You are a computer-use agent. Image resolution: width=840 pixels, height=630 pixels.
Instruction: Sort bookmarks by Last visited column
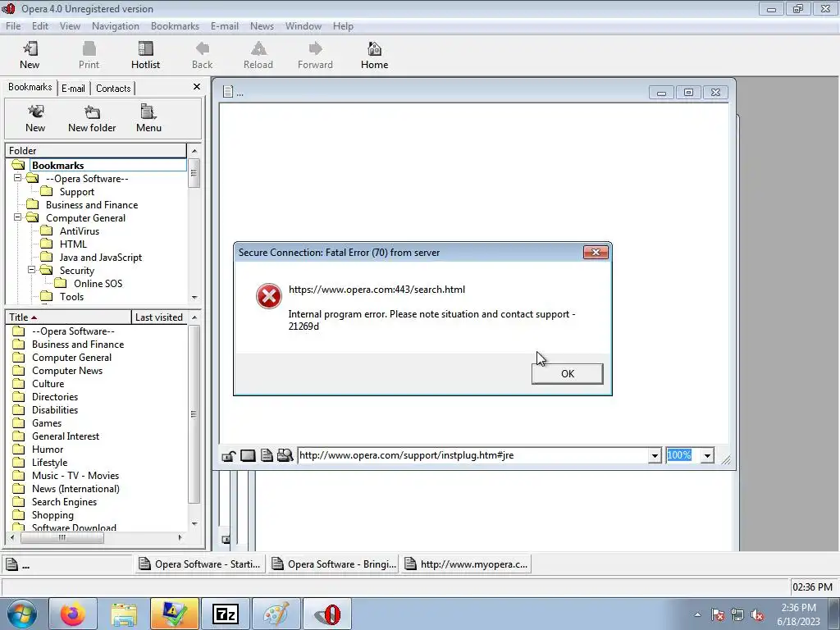tap(159, 317)
